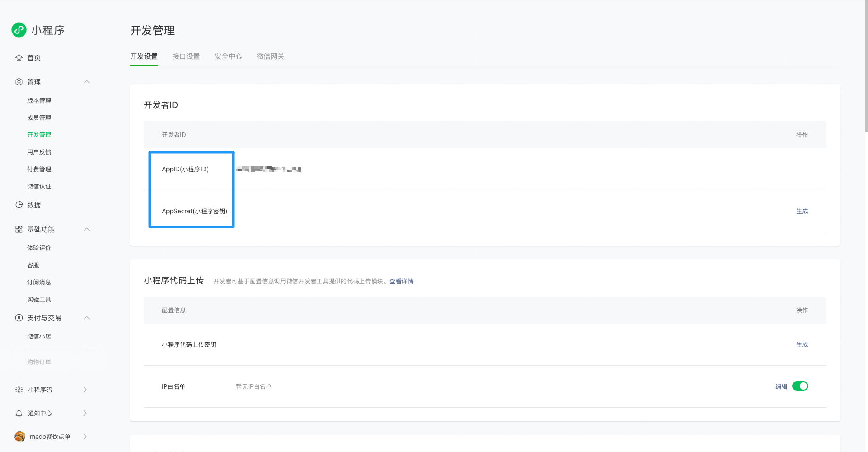
Task: Click the 基础功能 grid icon
Action: point(19,229)
